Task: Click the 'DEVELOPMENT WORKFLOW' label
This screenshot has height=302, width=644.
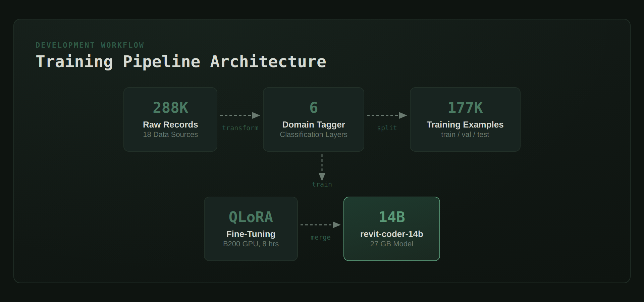Action: pyautogui.click(x=90, y=45)
